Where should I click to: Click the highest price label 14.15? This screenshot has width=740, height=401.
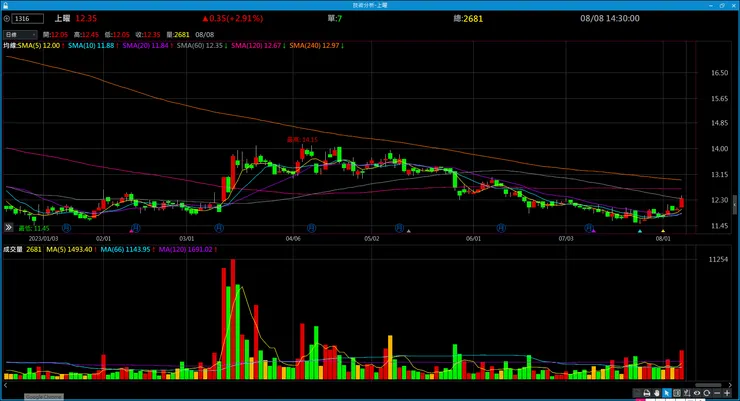coord(303,140)
